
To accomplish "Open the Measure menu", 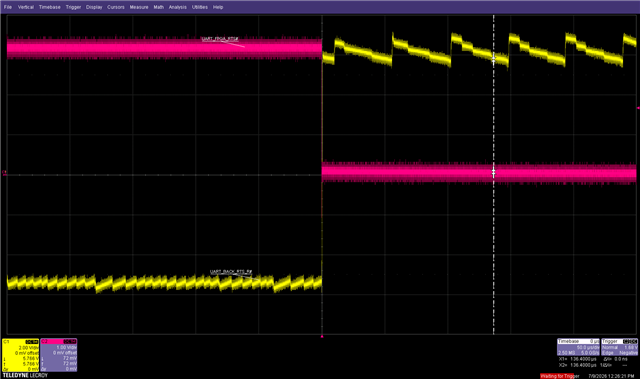I will click(x=139, y=7).
